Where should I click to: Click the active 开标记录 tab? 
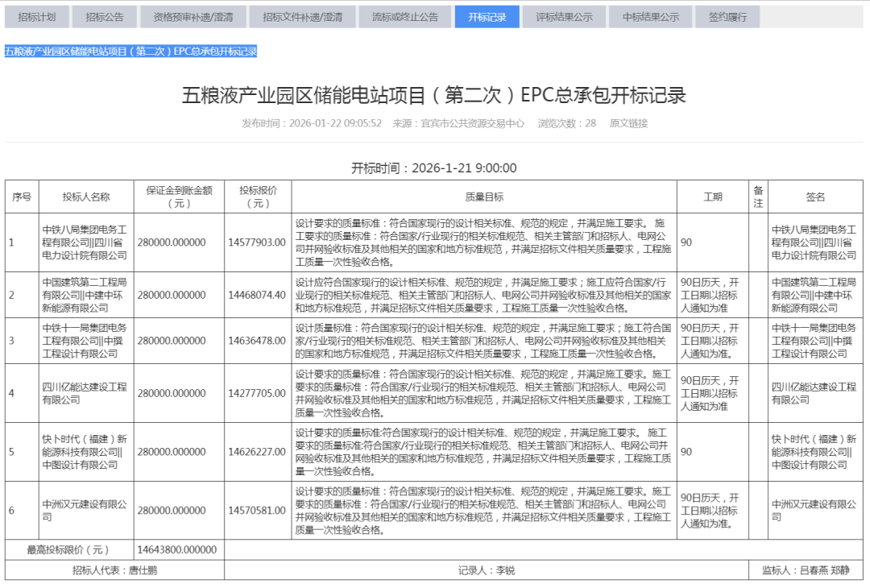coord(487,17)
